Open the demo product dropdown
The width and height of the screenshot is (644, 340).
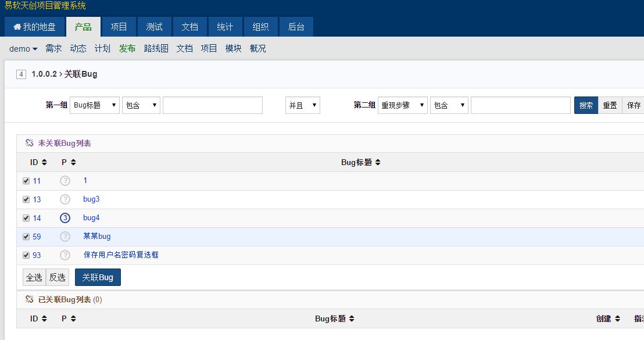23,49
